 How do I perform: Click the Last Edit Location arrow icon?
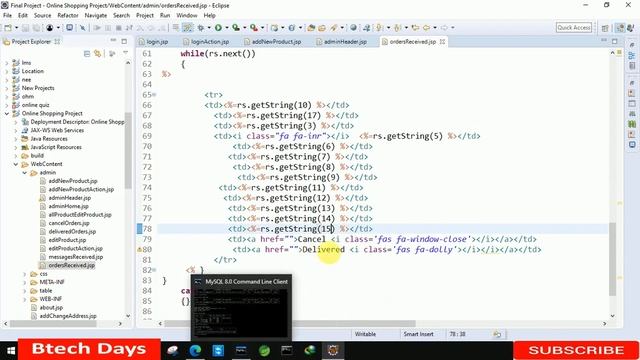point(416,28)
